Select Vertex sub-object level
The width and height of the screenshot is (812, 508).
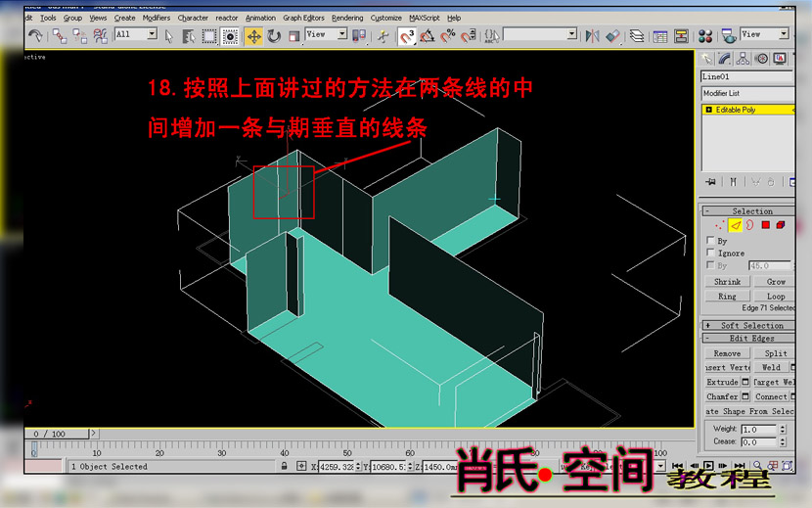tap(719, 225)
